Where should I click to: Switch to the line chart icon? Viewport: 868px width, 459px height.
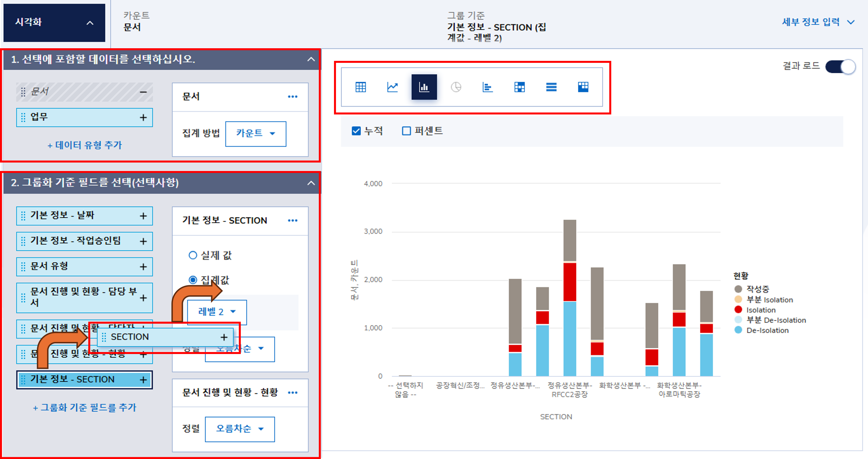pos(392,87)
